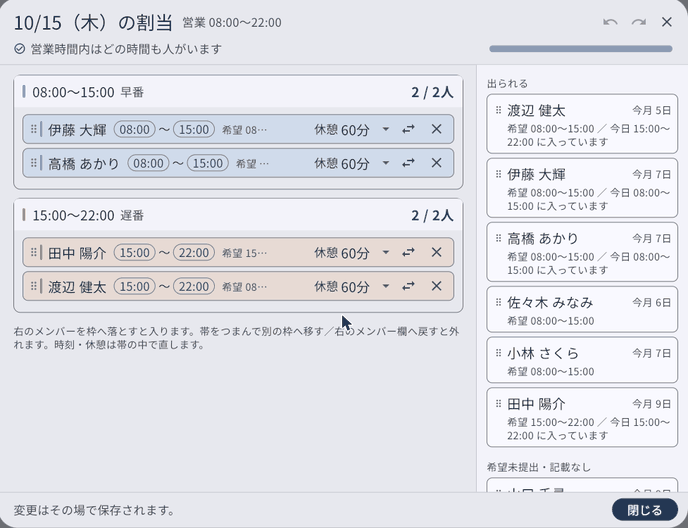Click the early shift 2 / 2人 count
Screen dimensions: 688x528
432,92
